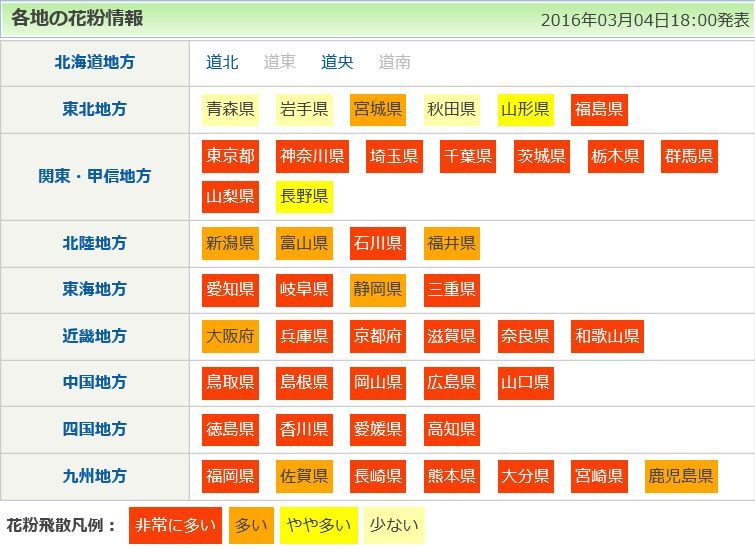Click the 九州地方 region header

[x=95, y=476]
